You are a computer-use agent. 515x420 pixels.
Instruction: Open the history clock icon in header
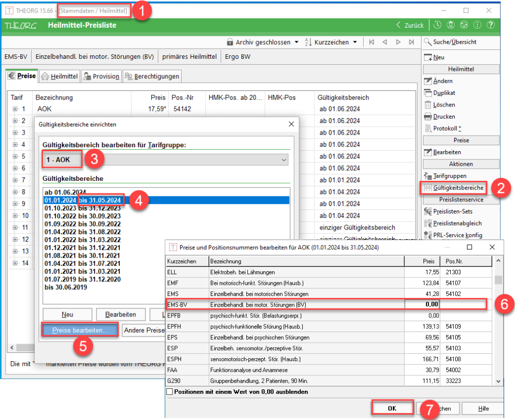pos(438,25)
